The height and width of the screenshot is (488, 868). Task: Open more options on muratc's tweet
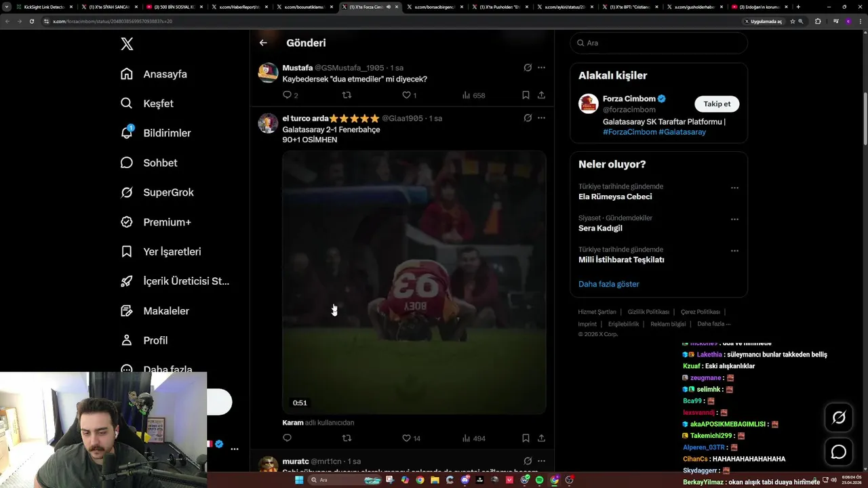point(541,461)
